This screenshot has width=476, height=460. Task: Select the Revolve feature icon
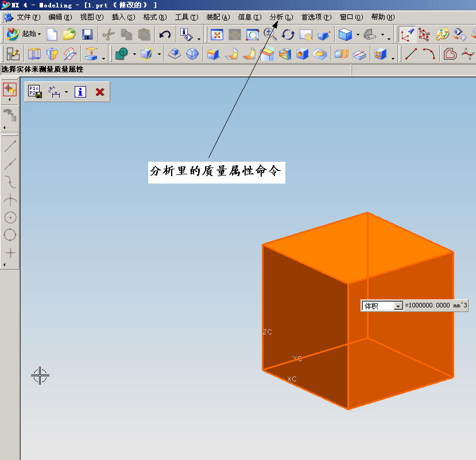click(x=52, y=54)
